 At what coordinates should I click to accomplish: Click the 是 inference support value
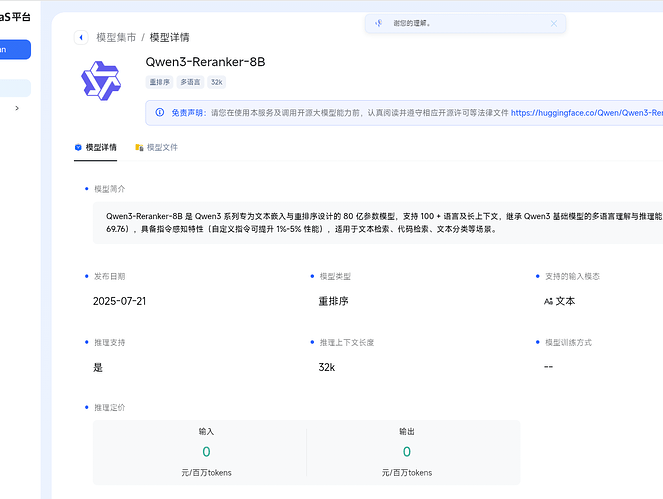coord(98,367)
